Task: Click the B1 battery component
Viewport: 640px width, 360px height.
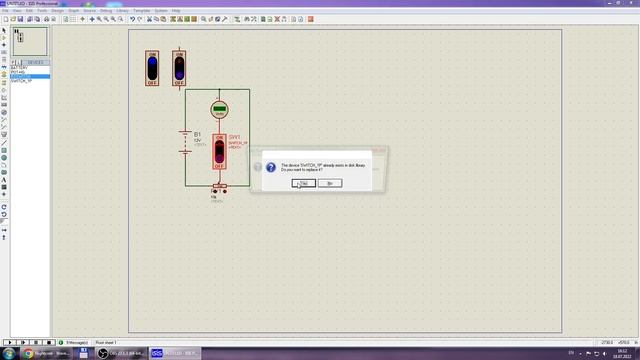Action: (185, 142)
